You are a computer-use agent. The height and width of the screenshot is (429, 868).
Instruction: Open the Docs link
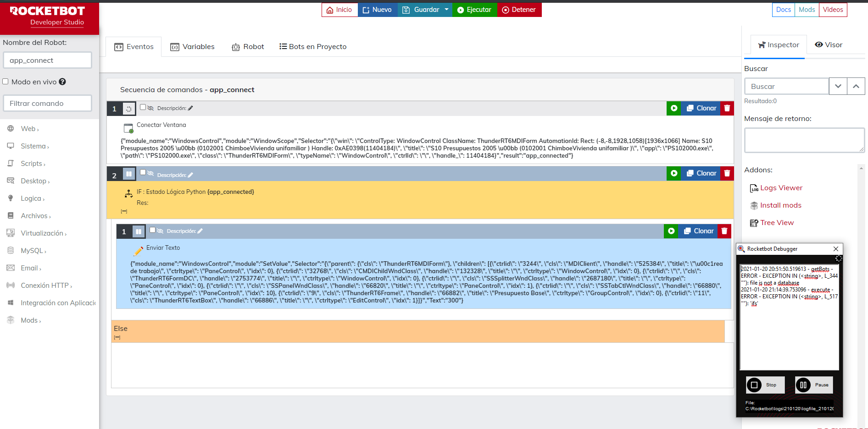(783, 10)
